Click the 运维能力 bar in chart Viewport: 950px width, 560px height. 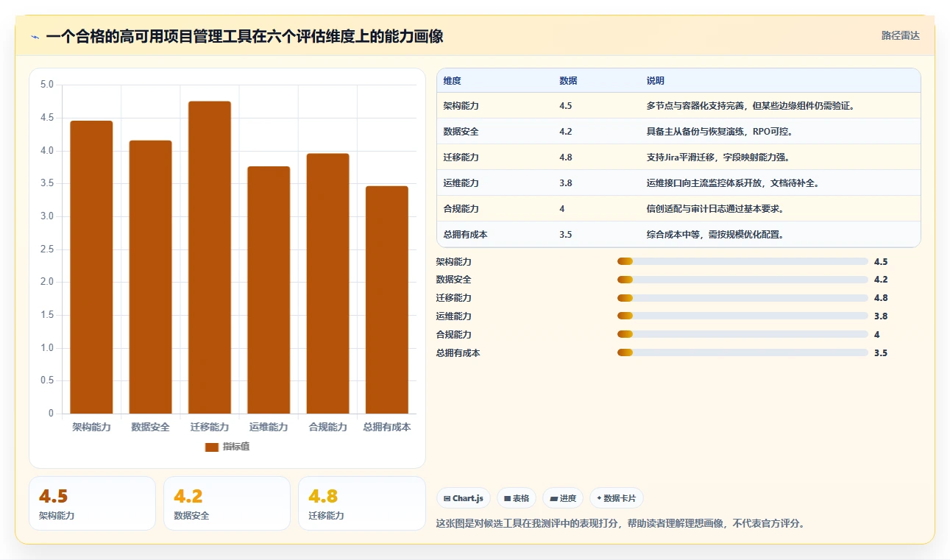coord(269,290)
